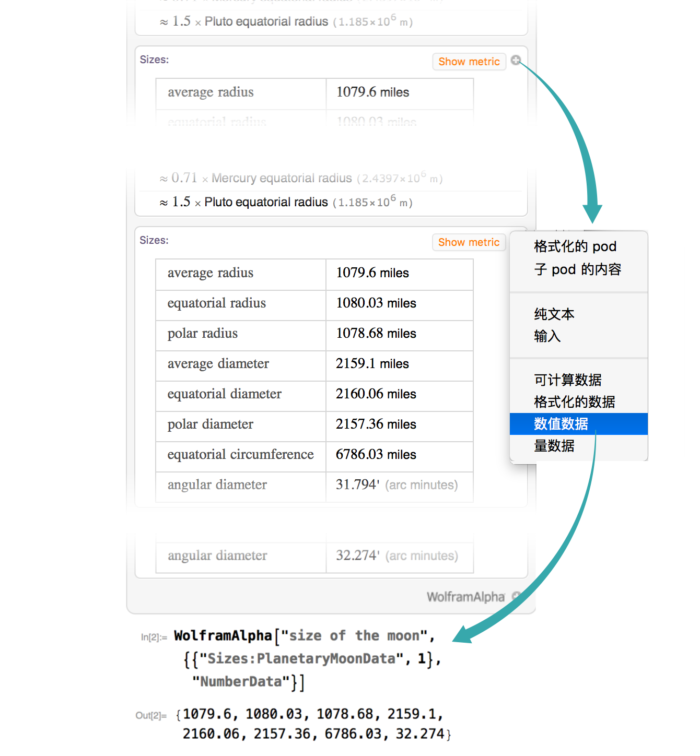The width and height of the screenshot is (700, 756).
Task: Click the 'equatorial diameter' row label
Action: coord(225,394)
